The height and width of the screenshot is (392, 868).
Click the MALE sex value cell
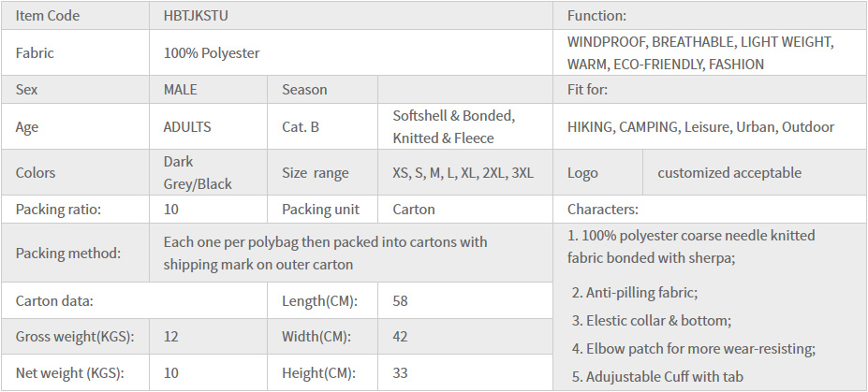[180, 90]
